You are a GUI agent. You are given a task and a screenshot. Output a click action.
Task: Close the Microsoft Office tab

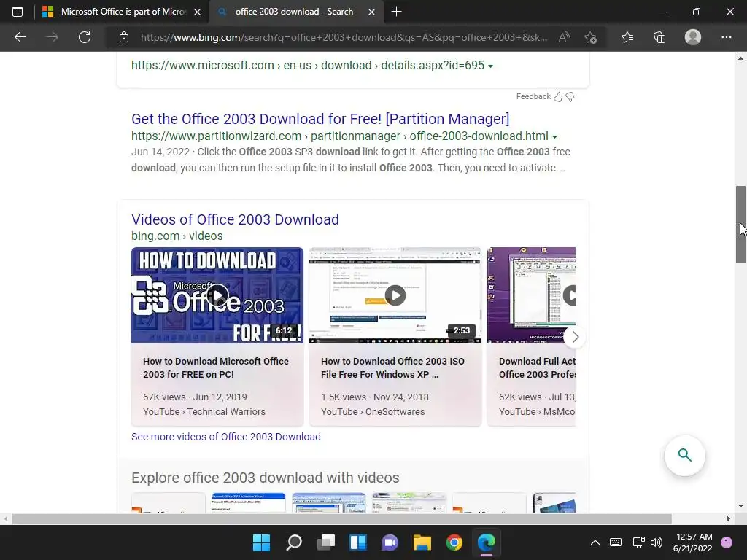(x=197, y=12)
